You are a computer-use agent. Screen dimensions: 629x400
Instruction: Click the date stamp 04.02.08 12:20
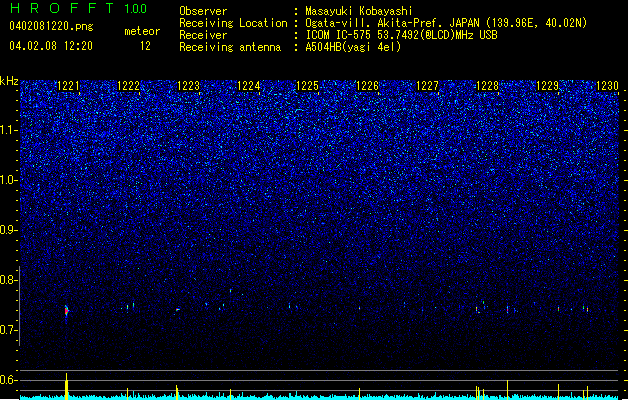click(51, 46)
